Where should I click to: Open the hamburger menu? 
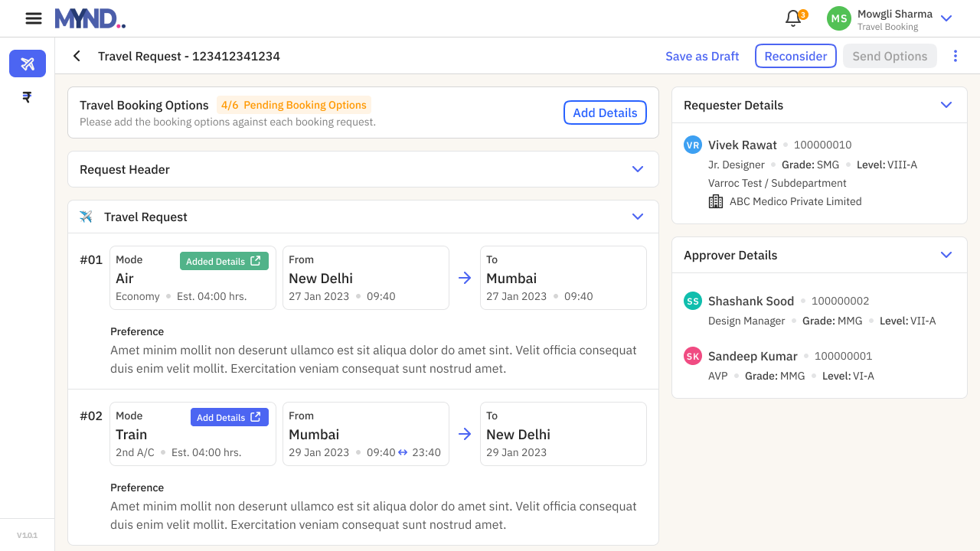coord(33,18)
